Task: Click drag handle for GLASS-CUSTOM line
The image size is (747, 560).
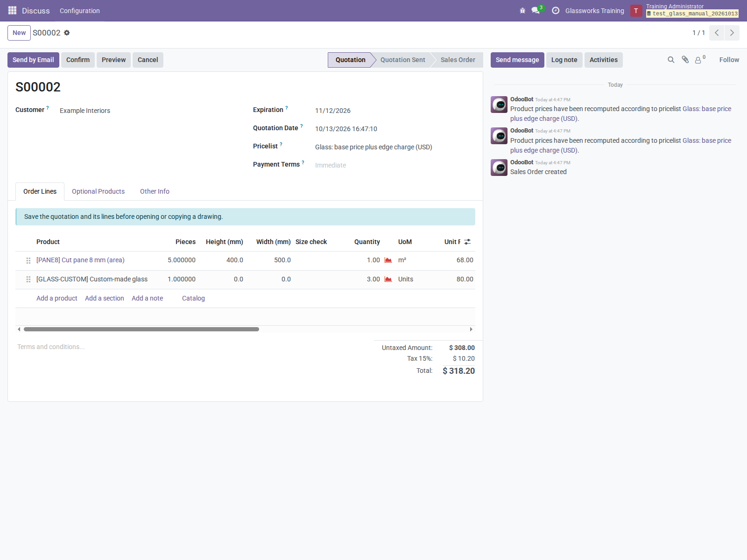Action: (x=28, y=279)
